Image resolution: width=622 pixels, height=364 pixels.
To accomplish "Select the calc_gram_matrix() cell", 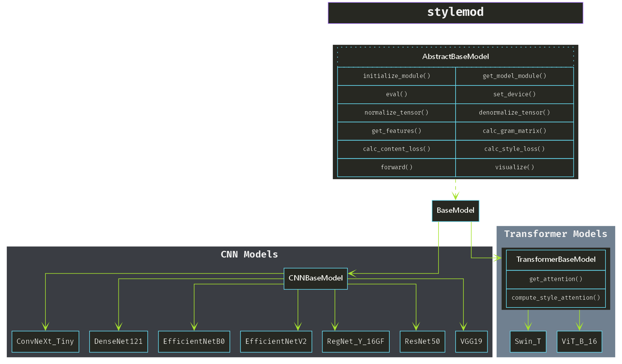I will pos(514,131).
